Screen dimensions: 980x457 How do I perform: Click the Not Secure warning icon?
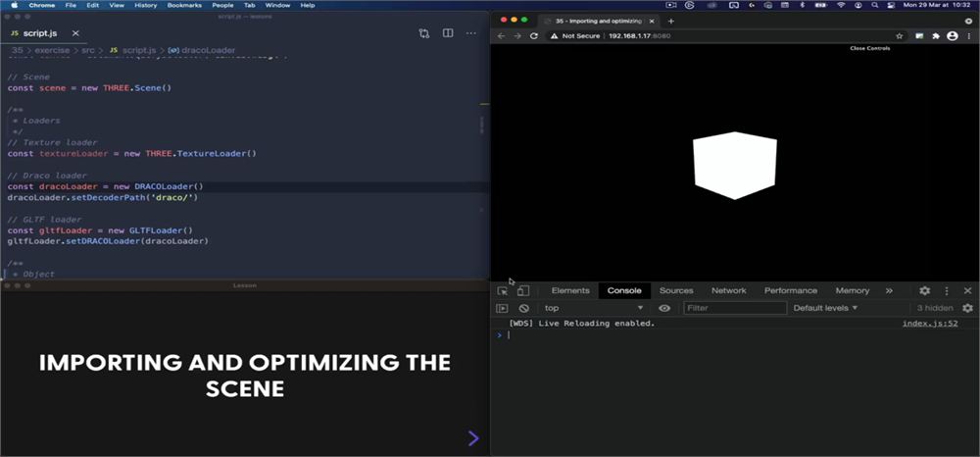pyautogui.click(x=554, y=36)
